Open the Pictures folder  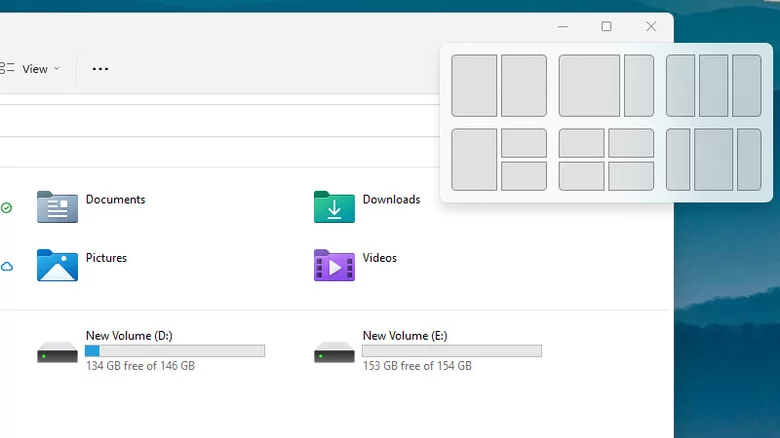click(57, 265)
